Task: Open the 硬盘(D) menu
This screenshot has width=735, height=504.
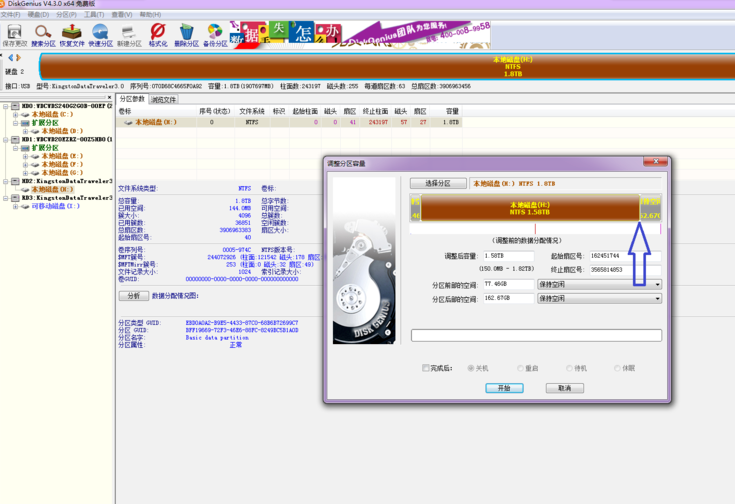Action: 38,15
